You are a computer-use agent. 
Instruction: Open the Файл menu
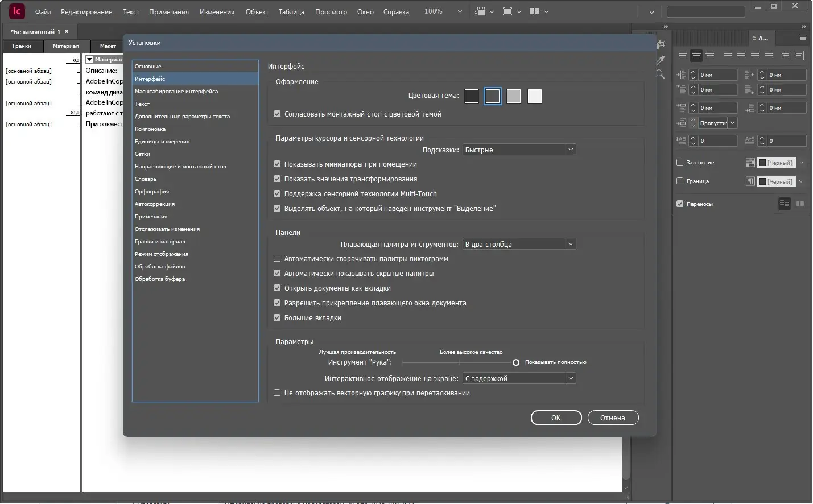[43, 12]
